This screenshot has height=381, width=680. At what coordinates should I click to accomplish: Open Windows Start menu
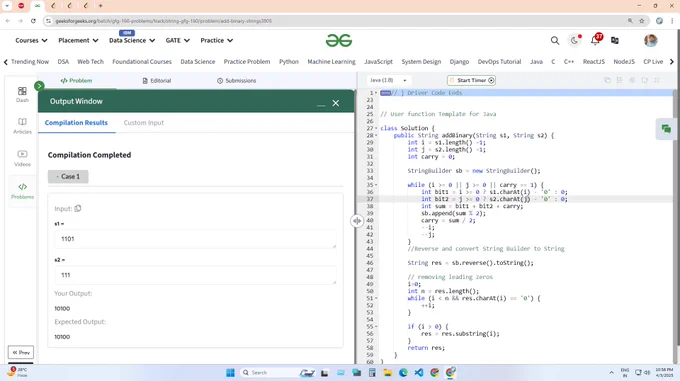[x=230, y=373]
